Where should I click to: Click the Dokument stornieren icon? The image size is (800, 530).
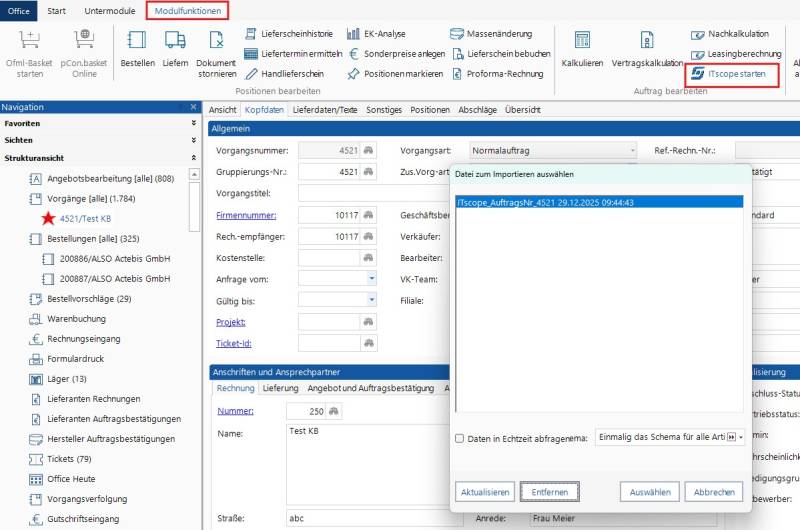[x=216, y=40]
